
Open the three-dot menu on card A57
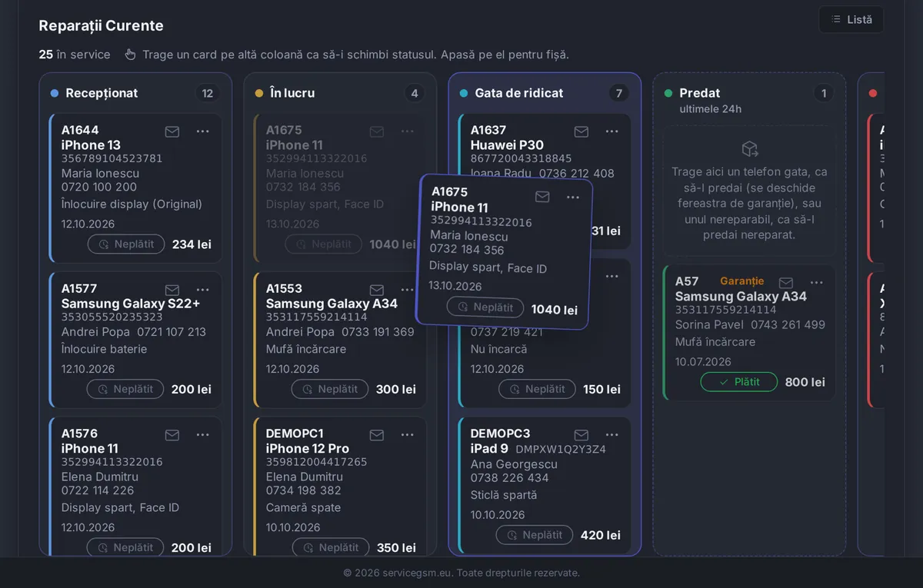coord(817,283)
